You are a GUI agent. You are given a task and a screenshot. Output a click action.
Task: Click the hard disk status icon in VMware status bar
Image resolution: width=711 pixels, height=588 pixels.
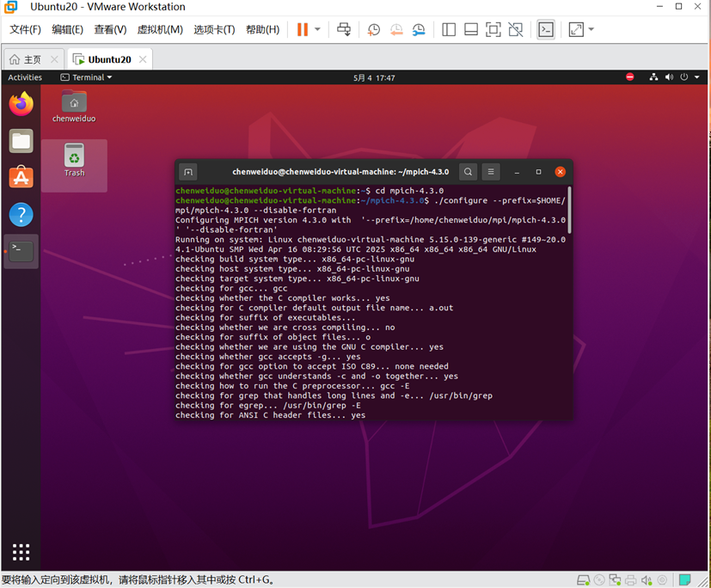[x=583, y=580]
